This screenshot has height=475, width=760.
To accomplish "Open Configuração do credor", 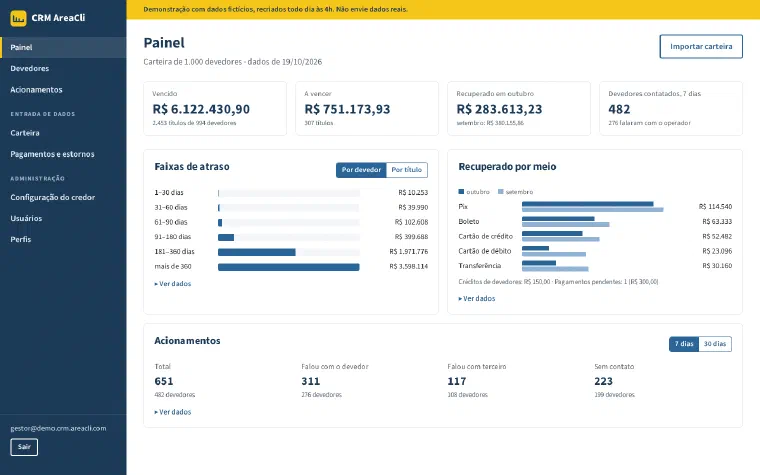I will tap(63, 197).
